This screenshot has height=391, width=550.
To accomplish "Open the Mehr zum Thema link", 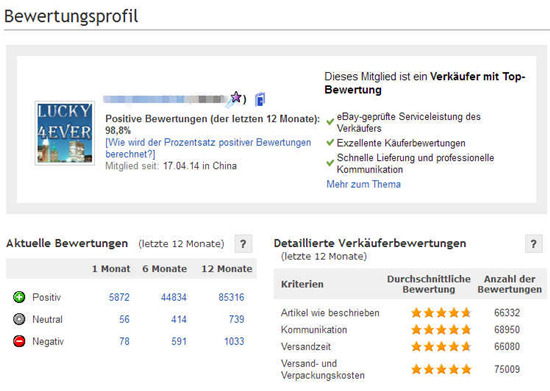I will [x=363, y=184].
